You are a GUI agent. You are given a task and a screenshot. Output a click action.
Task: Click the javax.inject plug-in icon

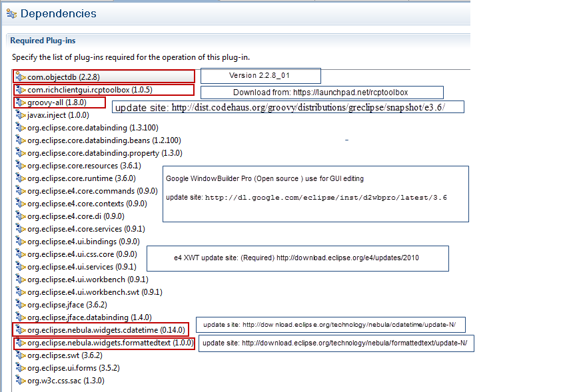(21, 115)
